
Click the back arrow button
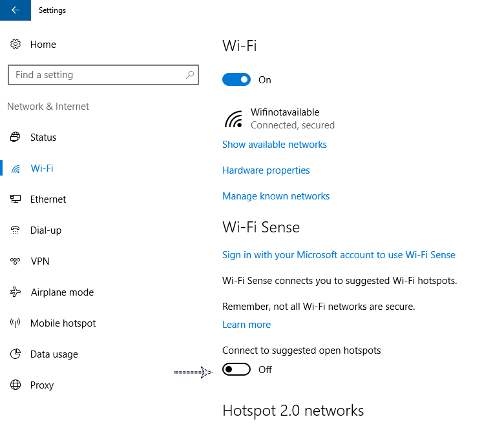tap(16, 10)
